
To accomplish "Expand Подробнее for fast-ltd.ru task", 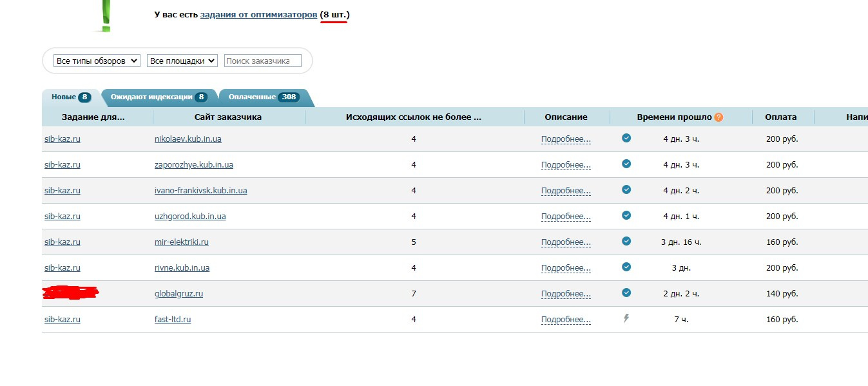I will (x=566, y=320).
